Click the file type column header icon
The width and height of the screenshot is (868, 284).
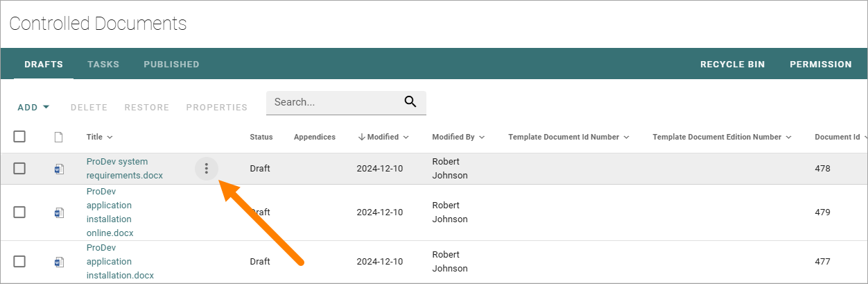click(x=59, y=137)
